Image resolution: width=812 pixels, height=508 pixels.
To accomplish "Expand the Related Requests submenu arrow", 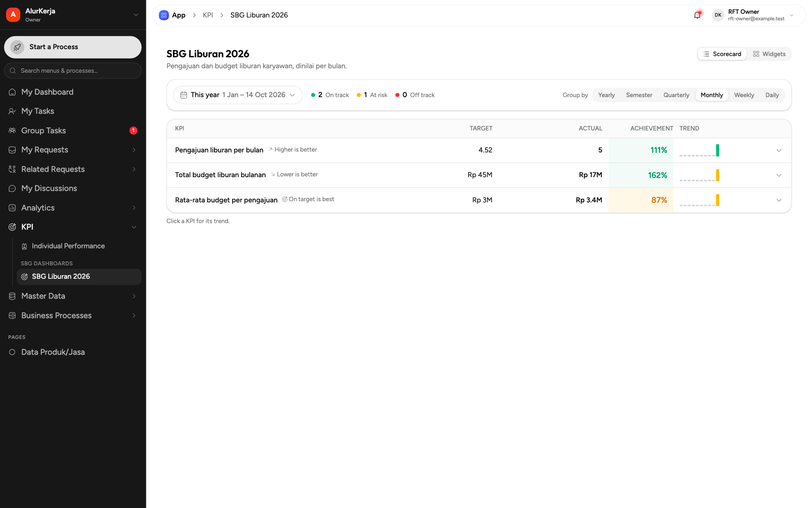I will coord(134,169).
